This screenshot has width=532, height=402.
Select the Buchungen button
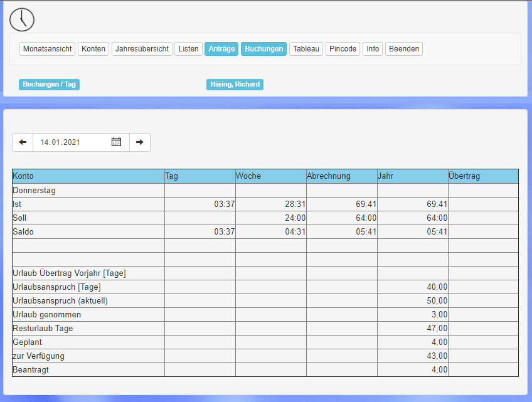click(263, 49)
